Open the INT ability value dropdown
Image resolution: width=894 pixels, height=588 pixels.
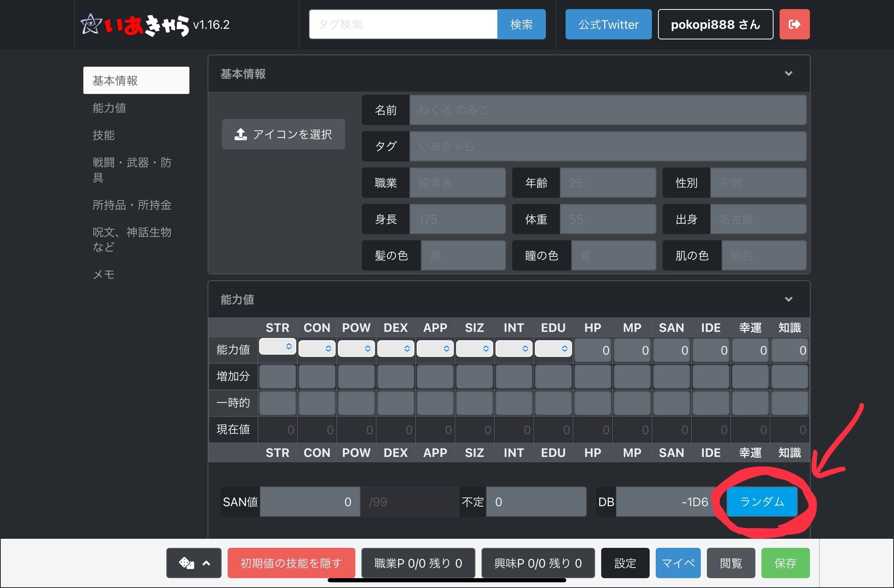tap(514, 349)
